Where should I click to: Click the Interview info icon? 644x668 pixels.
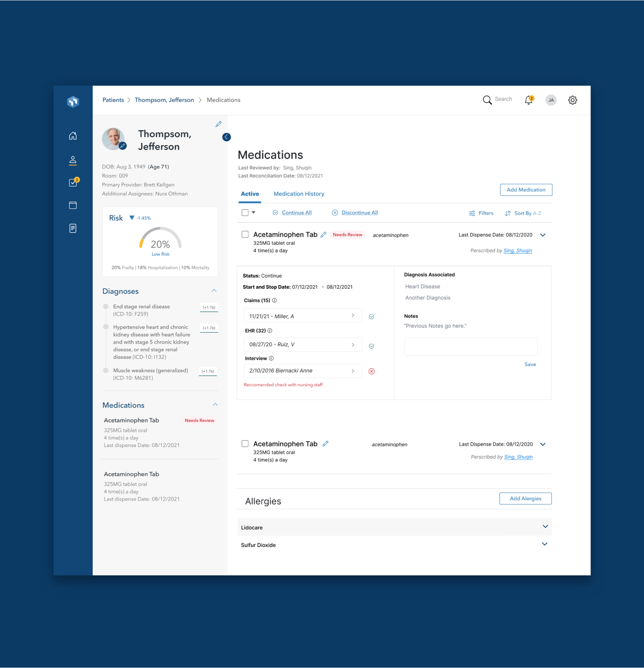271,358
